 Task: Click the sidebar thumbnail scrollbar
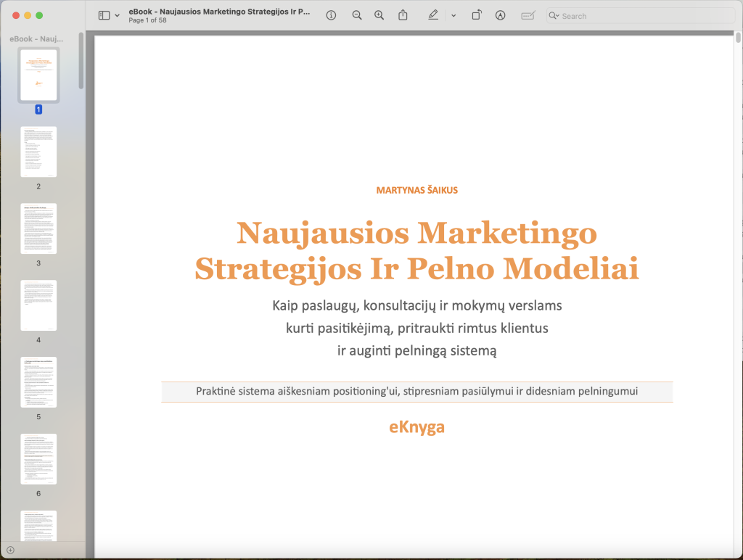(81, 60)
